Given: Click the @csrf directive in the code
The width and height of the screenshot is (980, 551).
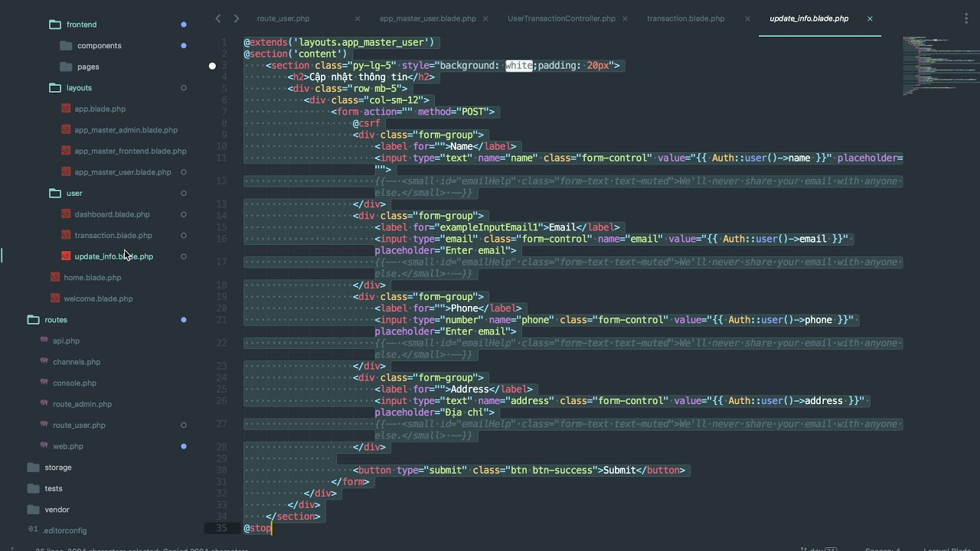Looking at the screenshot, I should (x=367, y=123).
